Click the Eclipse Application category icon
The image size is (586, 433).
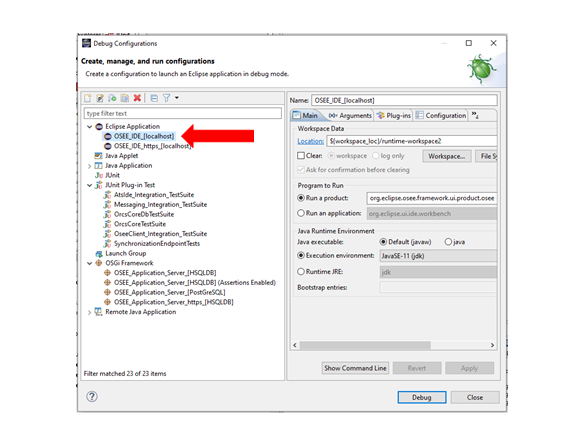pyautogui.click(x=99, y=127)
